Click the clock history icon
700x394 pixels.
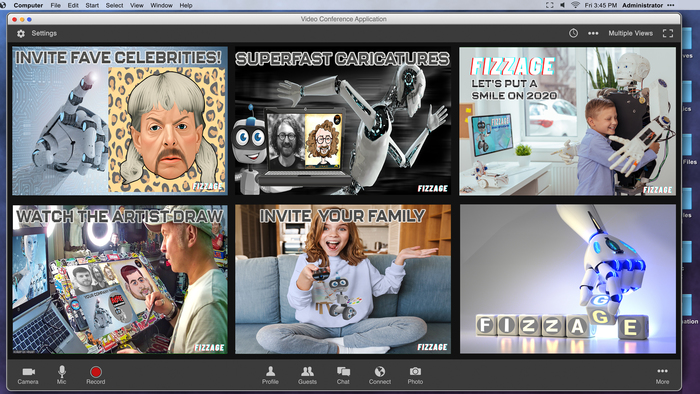tap(573, 33)
